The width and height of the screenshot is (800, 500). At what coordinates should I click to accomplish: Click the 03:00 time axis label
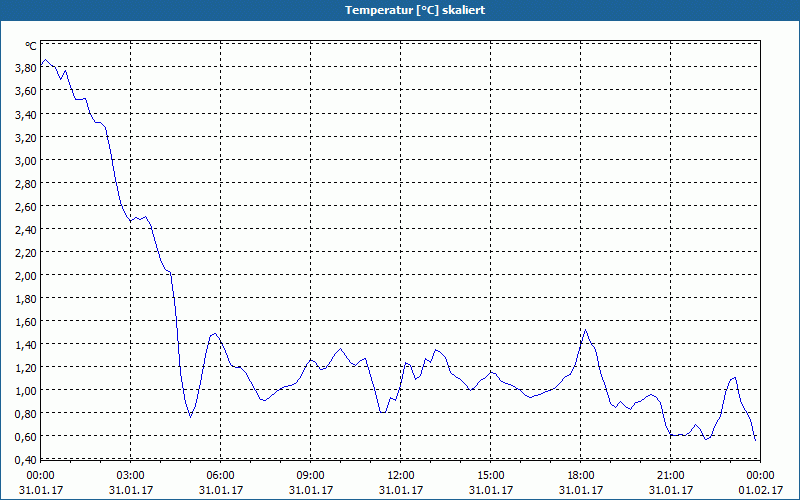(x=131, y=475)
